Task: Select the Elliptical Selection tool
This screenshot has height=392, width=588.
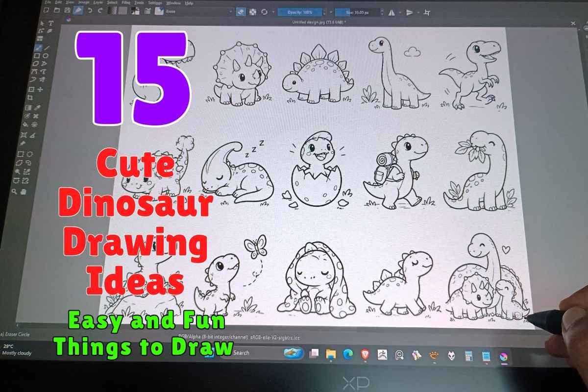Action: pos(29,154)
